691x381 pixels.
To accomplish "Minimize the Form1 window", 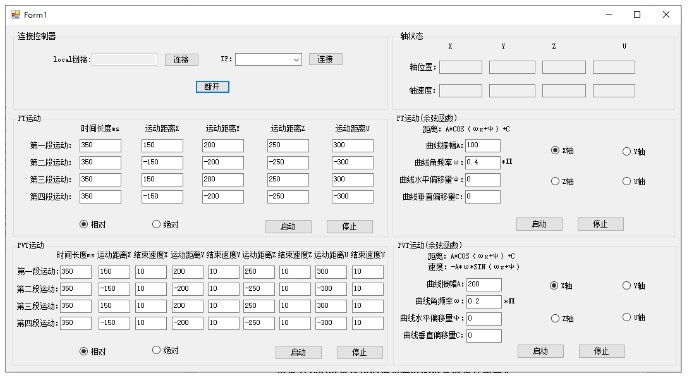I will [x=609, y=15].
